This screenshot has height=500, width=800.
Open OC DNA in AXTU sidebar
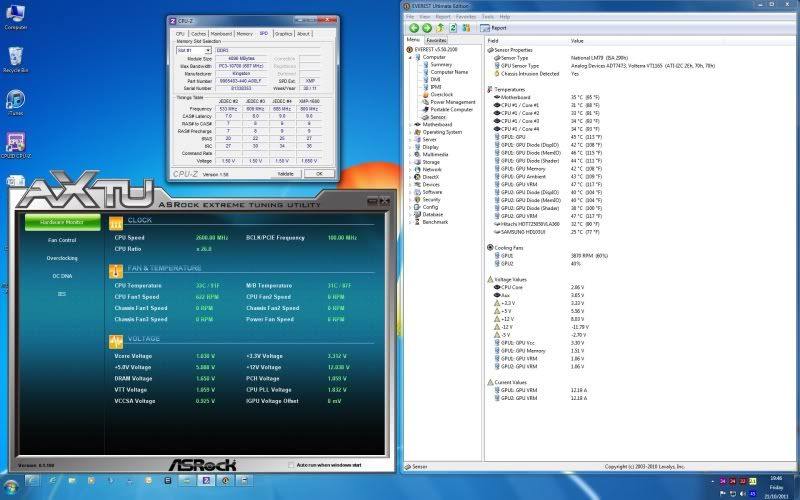point(62,276)
